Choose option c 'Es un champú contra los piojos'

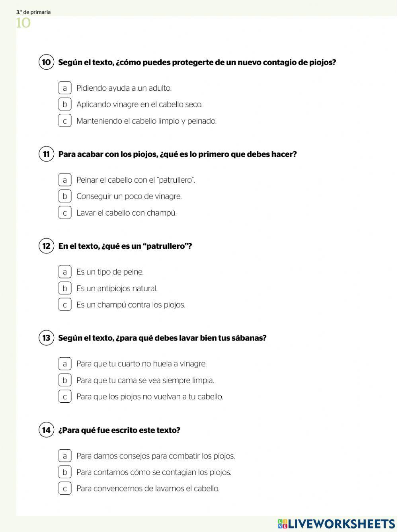tap(64, 304)
